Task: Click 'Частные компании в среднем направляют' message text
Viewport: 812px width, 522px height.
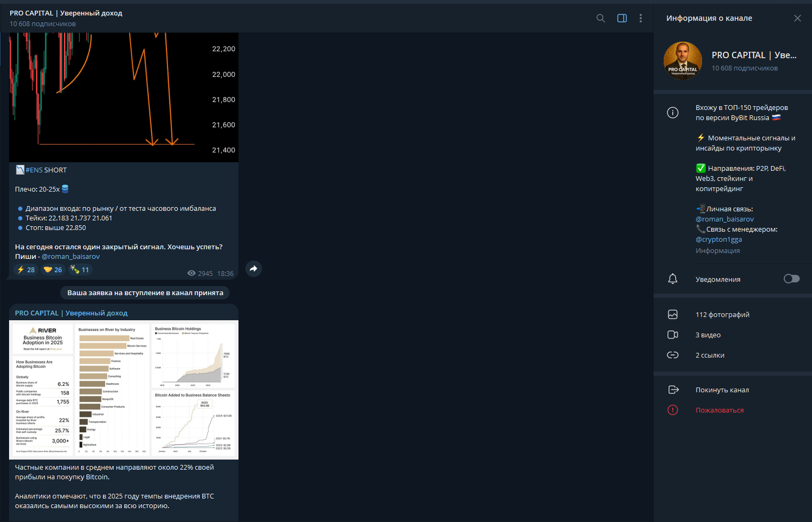Action: click(x=114, y=472)
